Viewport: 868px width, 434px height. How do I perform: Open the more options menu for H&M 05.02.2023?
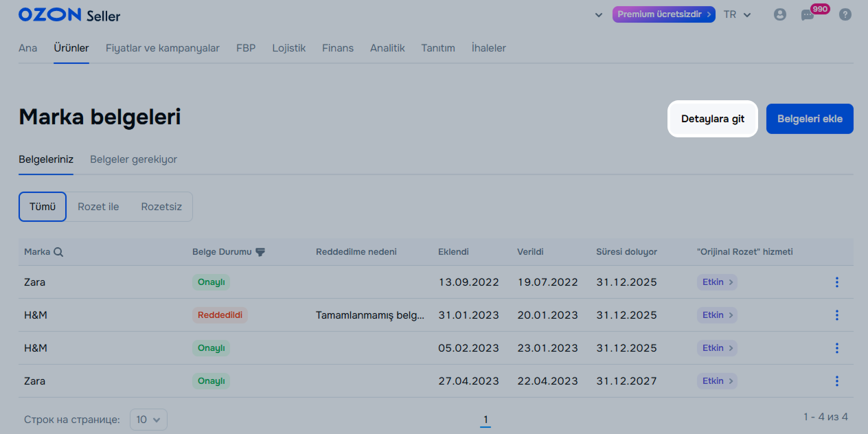836,348
